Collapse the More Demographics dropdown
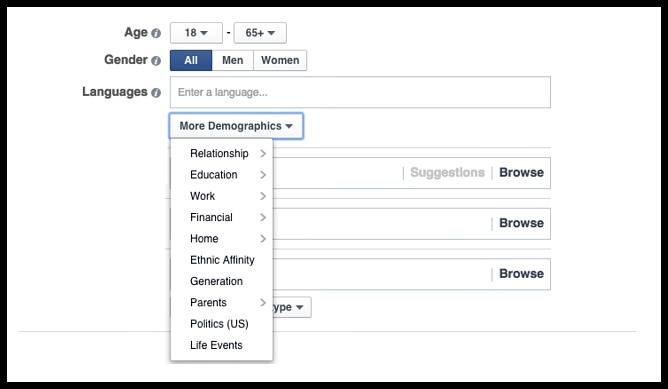 (236, 126)
